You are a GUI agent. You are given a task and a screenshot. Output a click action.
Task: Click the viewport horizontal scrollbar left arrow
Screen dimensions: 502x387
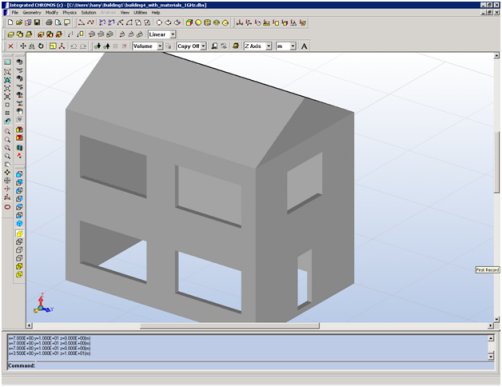point(29,326)
